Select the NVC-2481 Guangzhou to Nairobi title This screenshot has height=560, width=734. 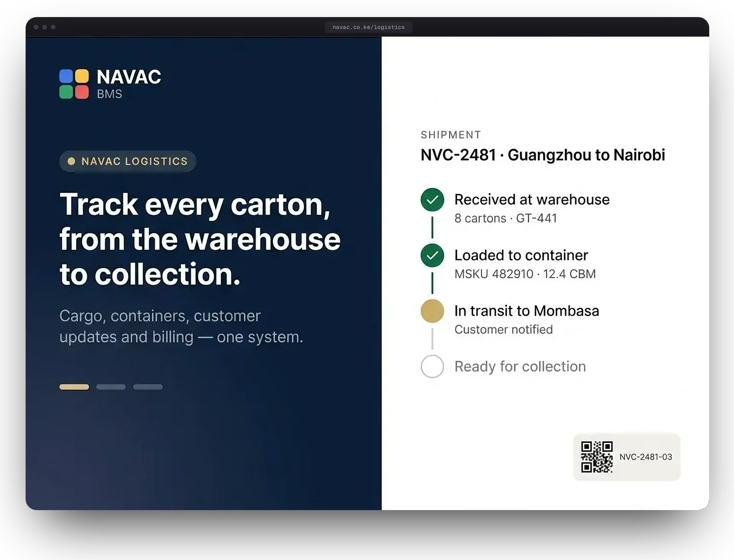(543, 155)
